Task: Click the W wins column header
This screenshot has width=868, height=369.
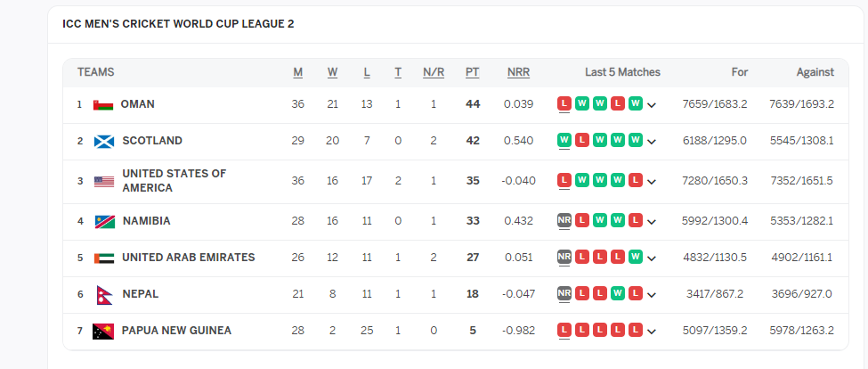Action: tap(332, 72)
